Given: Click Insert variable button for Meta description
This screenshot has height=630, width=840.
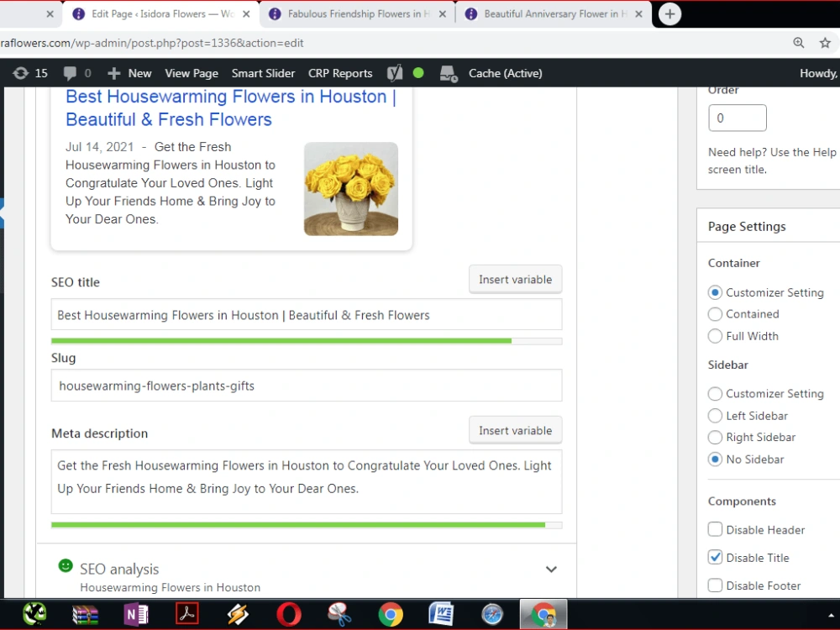Looking at the screenshot, I should tap(516, 430).
